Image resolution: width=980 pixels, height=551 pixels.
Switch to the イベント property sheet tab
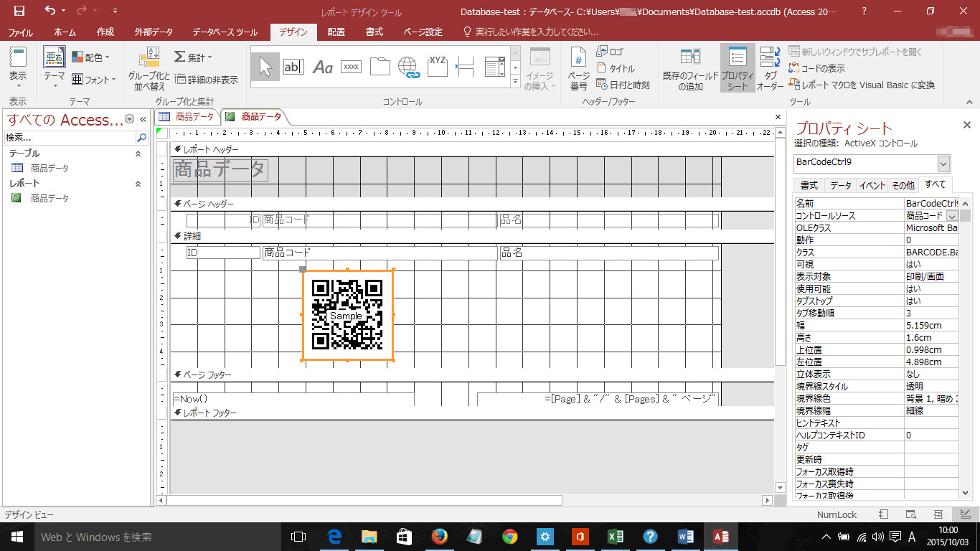(872, 185)
